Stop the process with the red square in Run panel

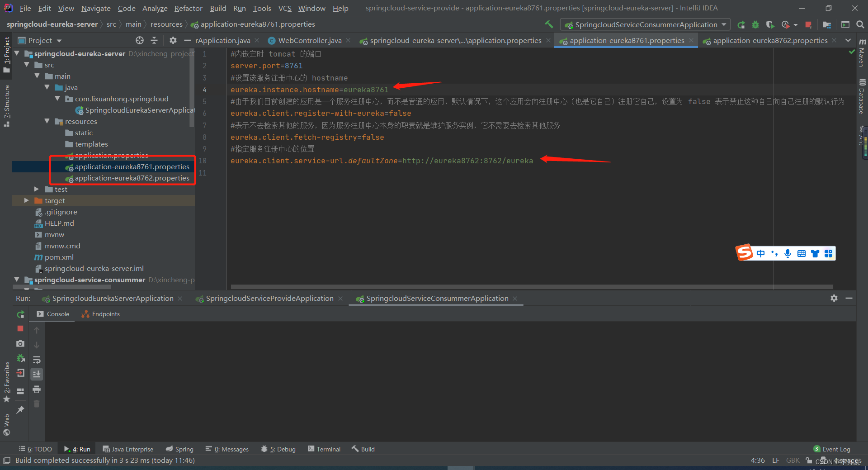20,328
